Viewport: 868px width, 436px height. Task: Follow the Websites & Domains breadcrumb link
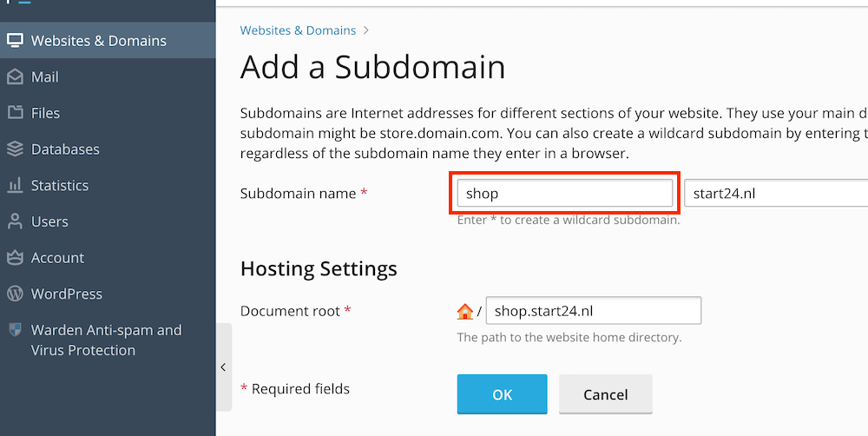coord(298,30)
